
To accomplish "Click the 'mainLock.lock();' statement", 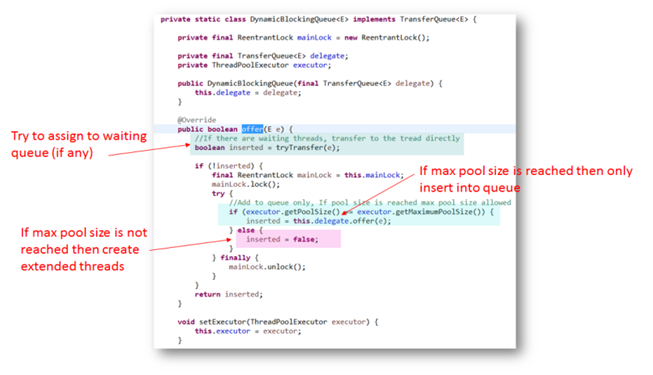I will pyautogui.click(x=246, y=184).
